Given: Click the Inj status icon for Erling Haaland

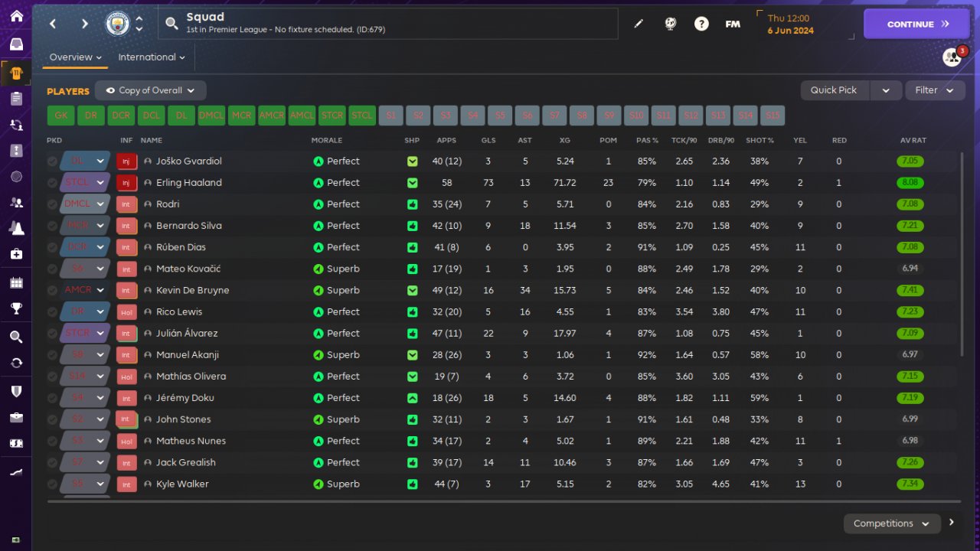Looking at the screenshot, I should 126,183.
